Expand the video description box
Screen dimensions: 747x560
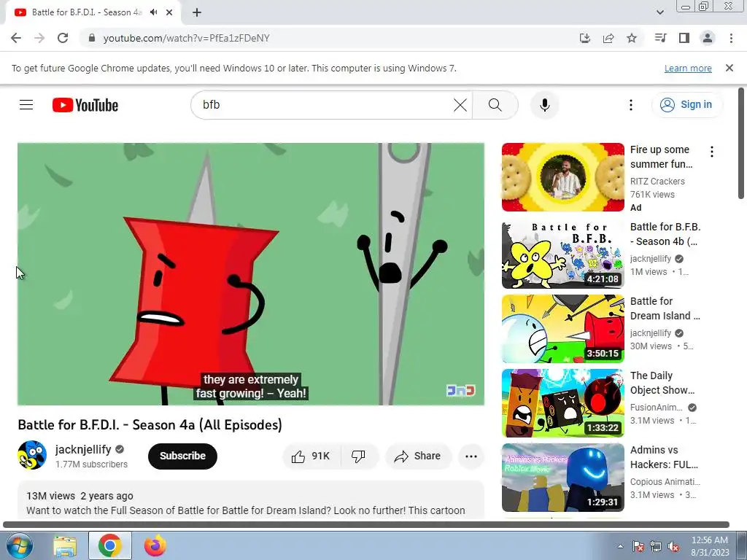251,500
